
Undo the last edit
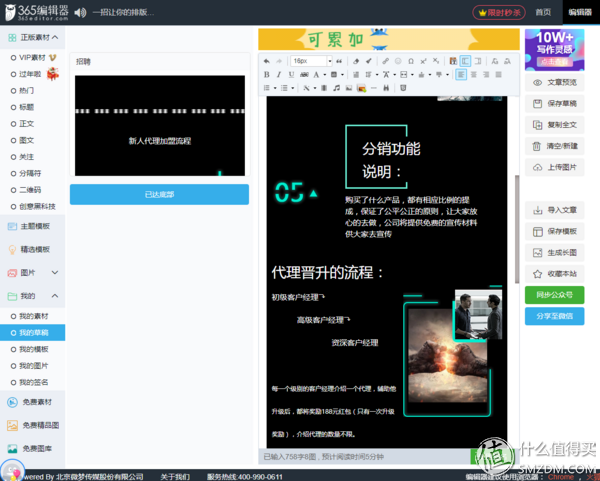267,61
